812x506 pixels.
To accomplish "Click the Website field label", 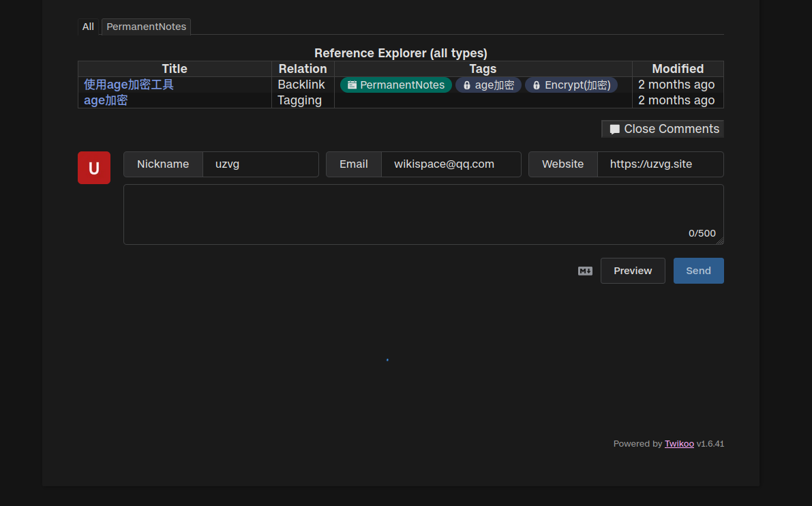I will point(563,164).
